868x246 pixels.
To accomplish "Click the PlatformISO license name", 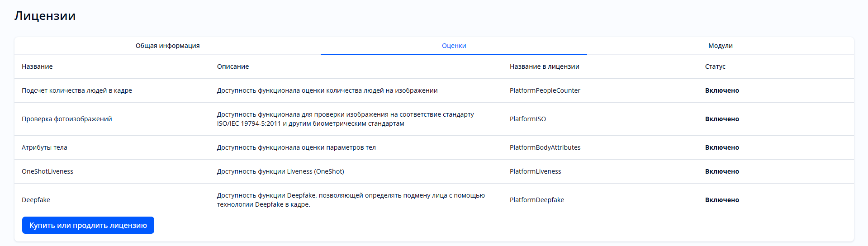I will tap(527, 119).
